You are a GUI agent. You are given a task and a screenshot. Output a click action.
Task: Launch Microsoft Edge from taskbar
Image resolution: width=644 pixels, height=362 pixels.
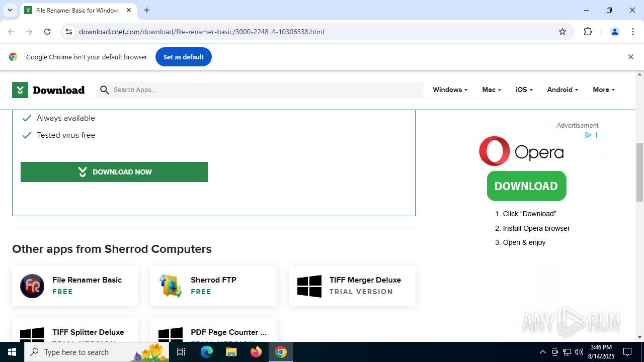(x=207, y=352)
